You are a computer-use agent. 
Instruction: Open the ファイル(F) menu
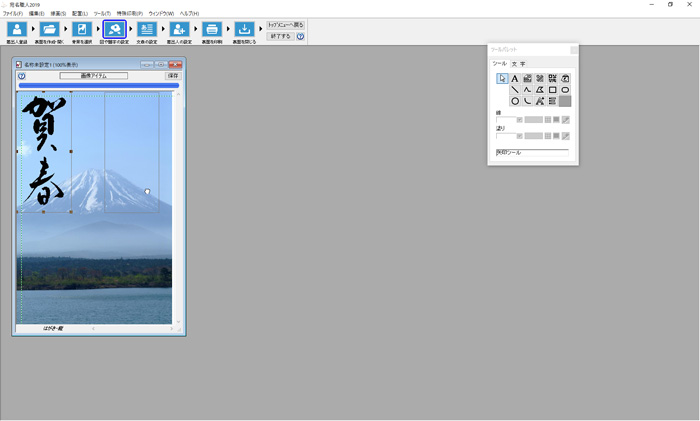point(12,14)
